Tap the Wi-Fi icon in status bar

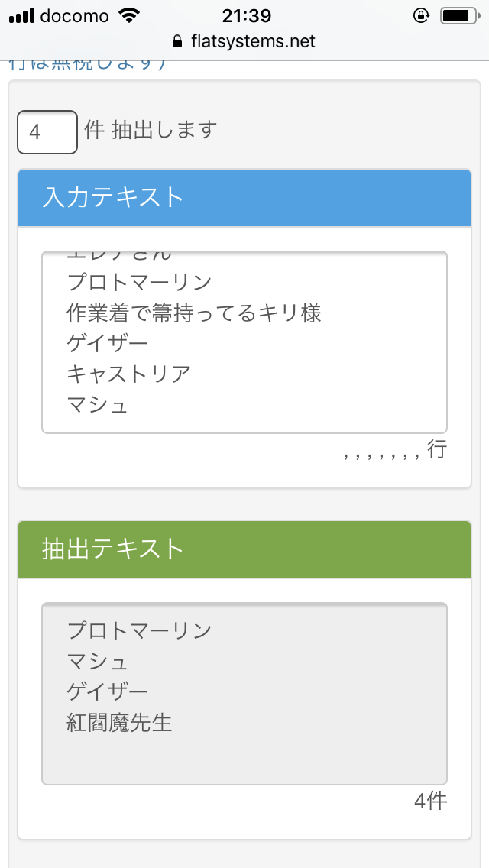pos(130,15)
